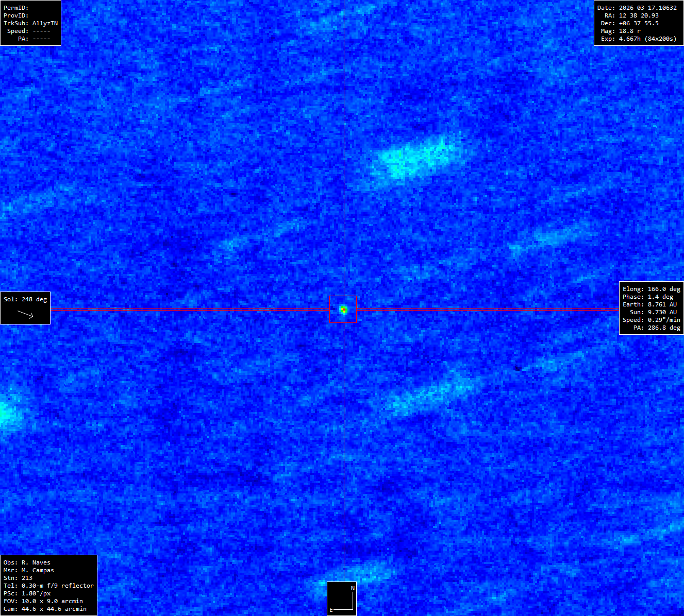This screenshot has width=684, height=616.
Task: Click the solar direction arrow icon
Action: tap(25, 314)
